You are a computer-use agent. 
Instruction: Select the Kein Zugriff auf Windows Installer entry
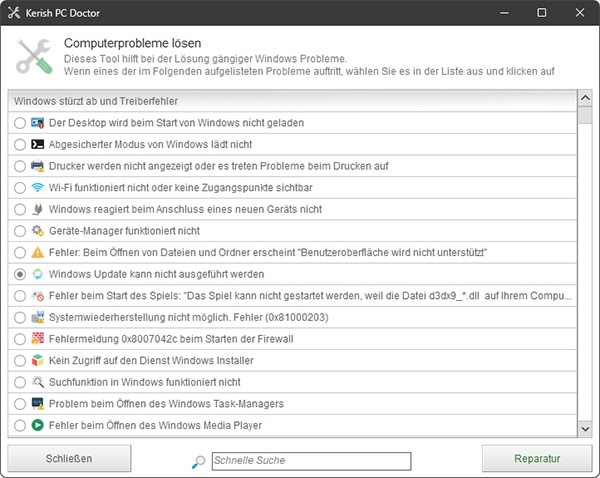pyautogui.click(x=292, y=361)
